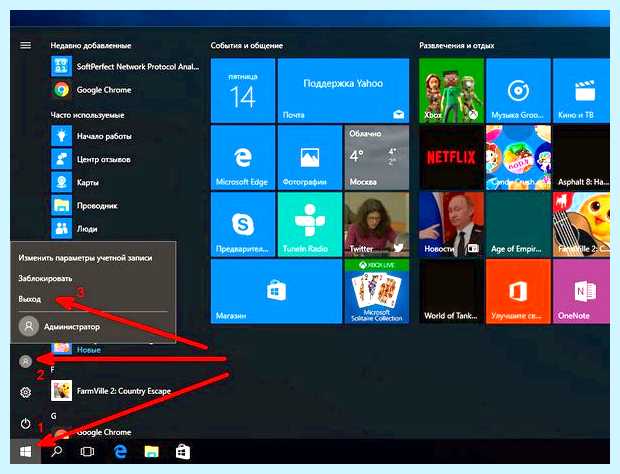Click the Power icon in Start
Viewport: 620px width, 474px height.
[x=25, y=424]
